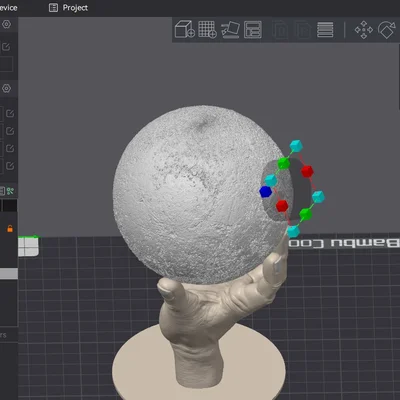Click the Add object cube icon
Viewport: 400px width, 400px height.
pyautogui.click(x=185, y=29)
